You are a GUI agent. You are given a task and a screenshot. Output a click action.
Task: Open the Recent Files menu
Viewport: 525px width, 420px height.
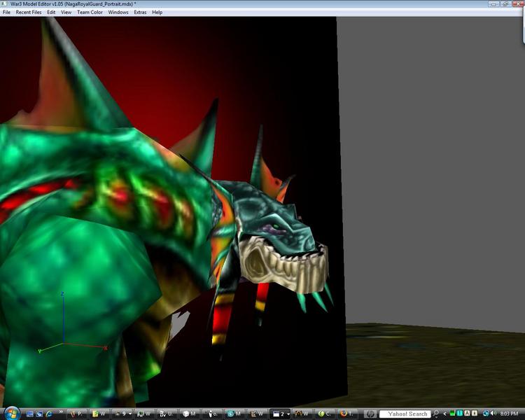pos(29,13)
